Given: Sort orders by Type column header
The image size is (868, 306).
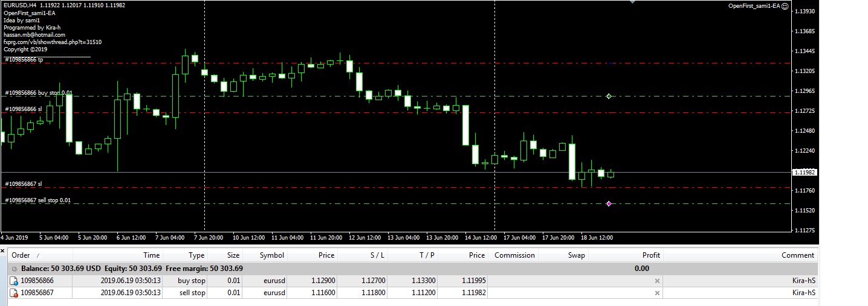Looking at the screenshot, I should (196, 255).
